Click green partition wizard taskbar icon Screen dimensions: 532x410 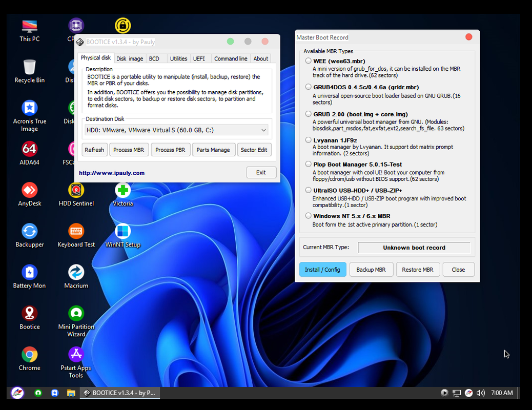point(38,393)
